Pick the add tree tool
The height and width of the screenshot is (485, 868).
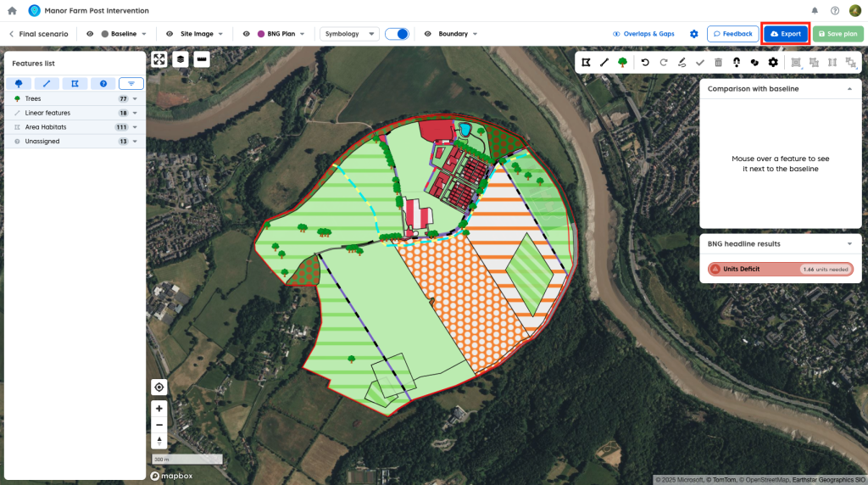pyautogui.click(x=623, y=62)
